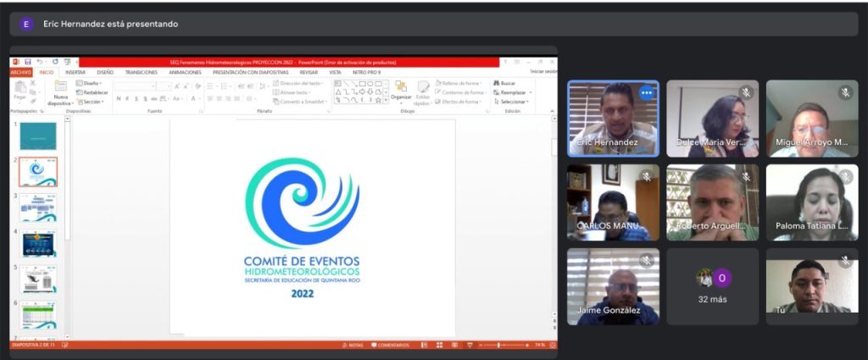Click the Pegar clipboard icon

pyautogui.click(x=19, y=90)
